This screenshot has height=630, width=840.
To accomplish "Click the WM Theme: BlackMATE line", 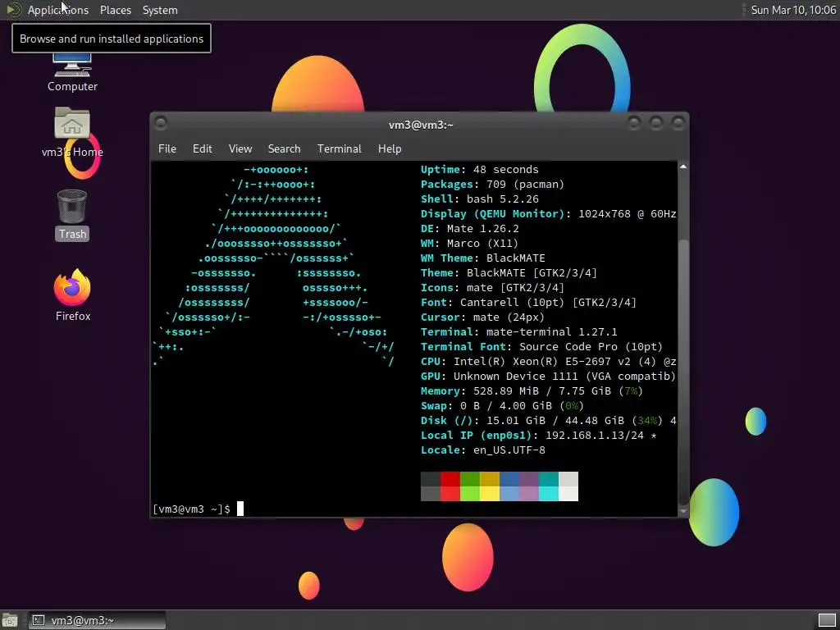I will coord(482,258).
